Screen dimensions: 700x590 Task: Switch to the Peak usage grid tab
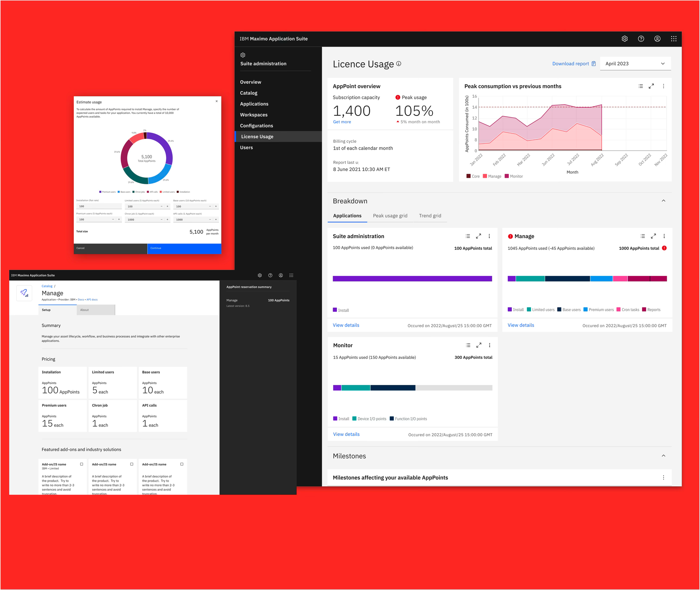click(390, 216)
